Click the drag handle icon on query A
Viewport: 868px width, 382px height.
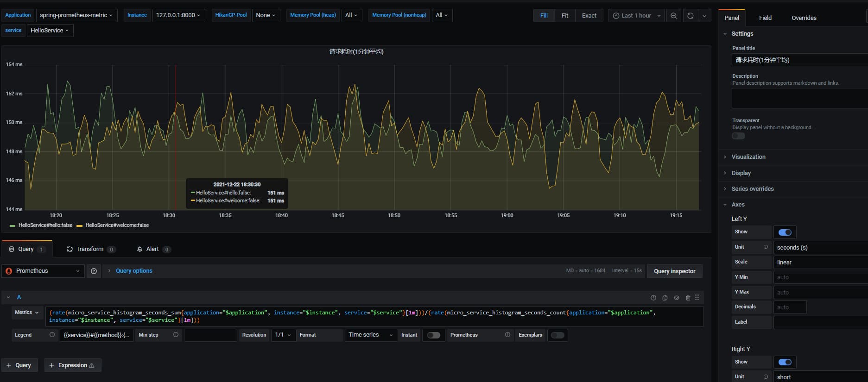coord(697,298)
